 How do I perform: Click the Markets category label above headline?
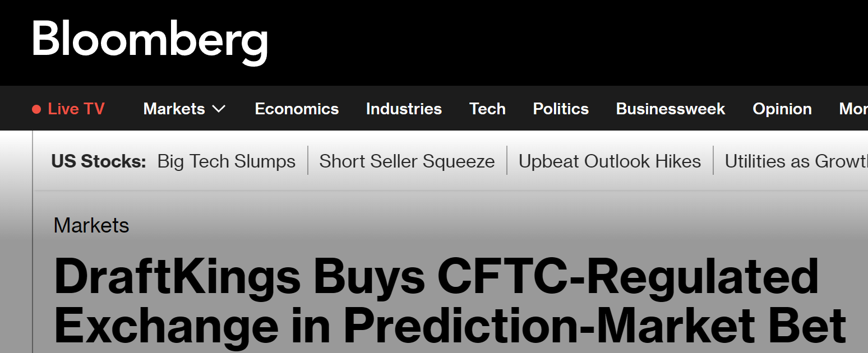point(91,225)
